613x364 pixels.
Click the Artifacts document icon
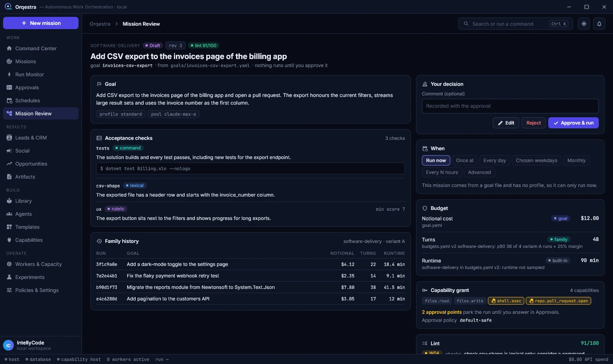pyautogui.click(x=9, y=177)
